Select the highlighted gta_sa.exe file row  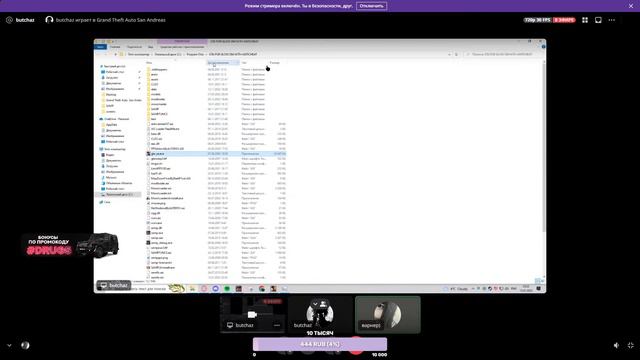pyautogui.click(x=216, y=154)
